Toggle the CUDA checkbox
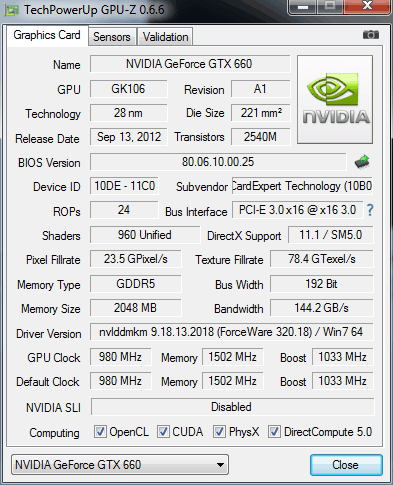 (x=163, y=432)
